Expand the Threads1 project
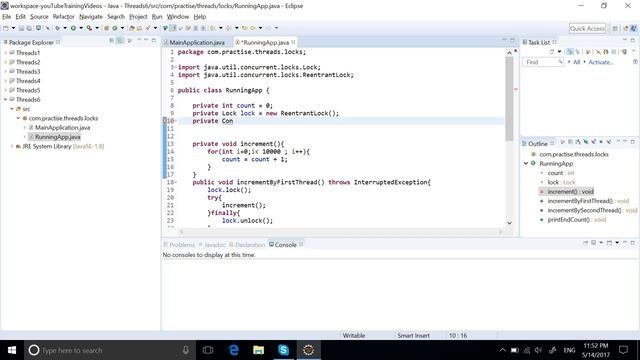This screenshot has width=640, height=360. (5, 53)
